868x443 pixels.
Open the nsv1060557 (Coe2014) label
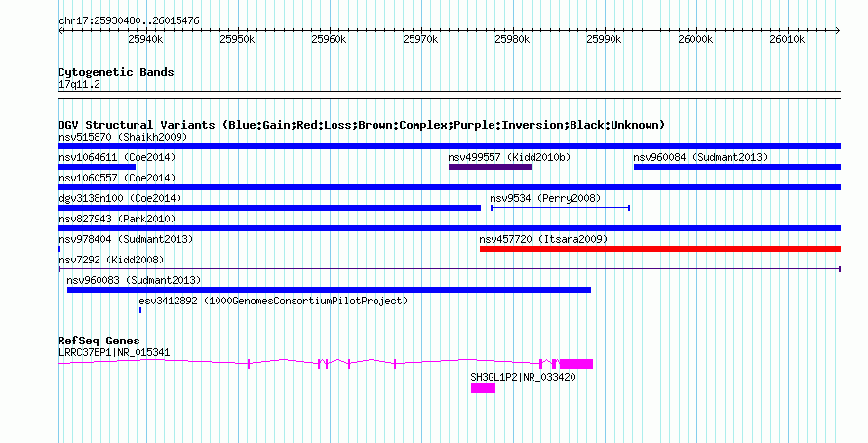[117, 178]
